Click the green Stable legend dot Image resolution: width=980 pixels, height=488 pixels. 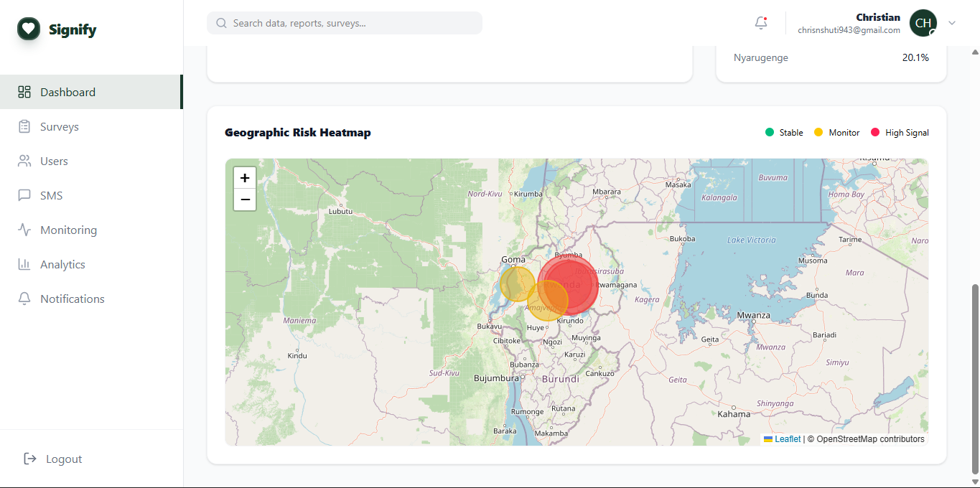pos(770,132)
